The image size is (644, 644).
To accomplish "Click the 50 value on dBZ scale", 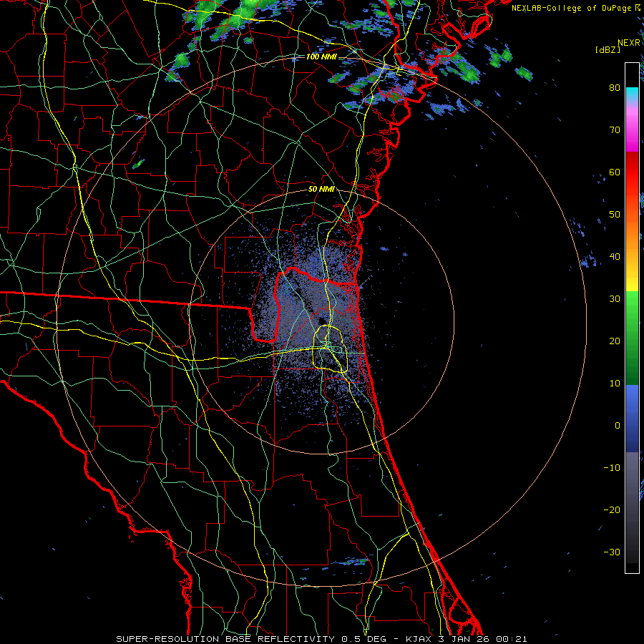I will point(615,215).
